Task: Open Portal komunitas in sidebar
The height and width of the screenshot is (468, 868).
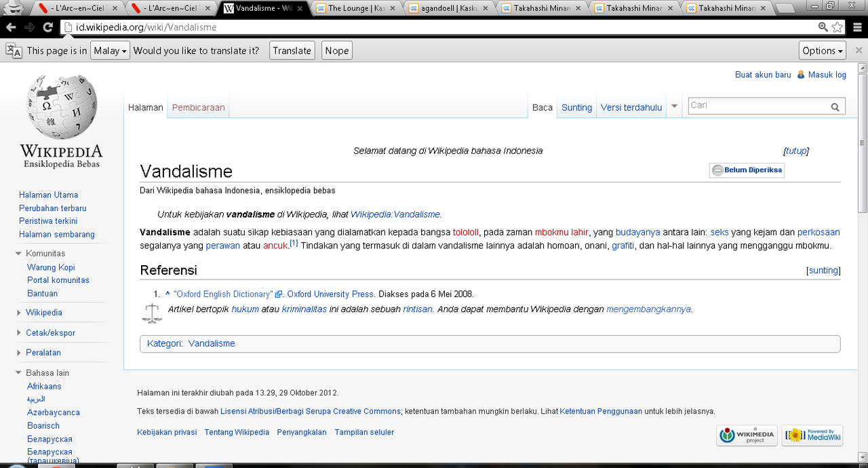Action: click(x=58, y=279)
